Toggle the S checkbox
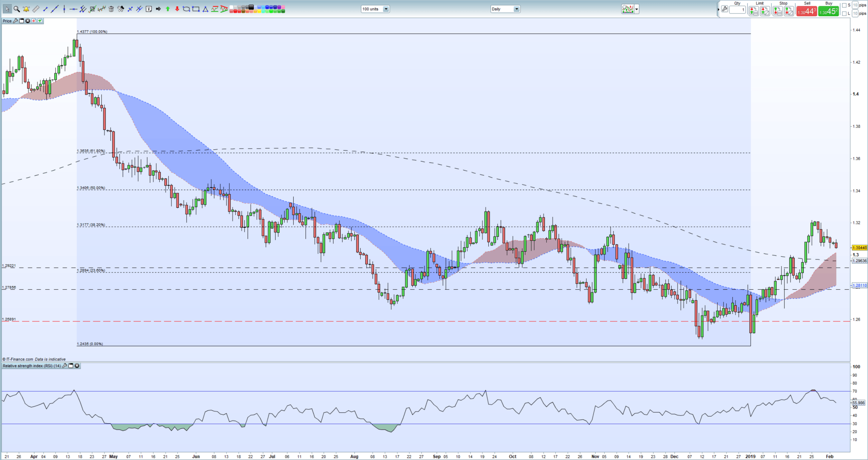The width and height of the screenshot is (868, 460). [844, 5]
